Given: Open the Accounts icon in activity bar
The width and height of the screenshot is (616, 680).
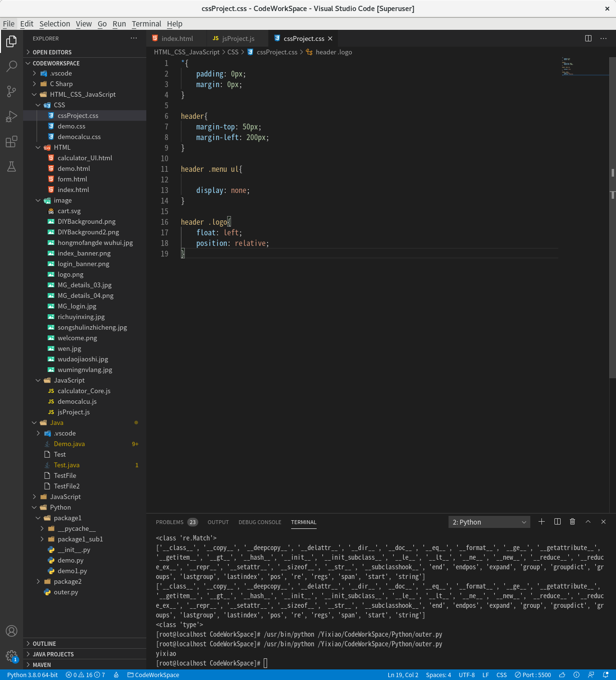Looking at the screenshot, I should click(12, 631).
